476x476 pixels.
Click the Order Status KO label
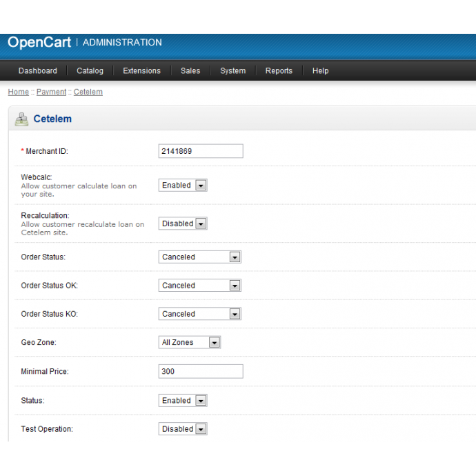[x=49, y=314]
